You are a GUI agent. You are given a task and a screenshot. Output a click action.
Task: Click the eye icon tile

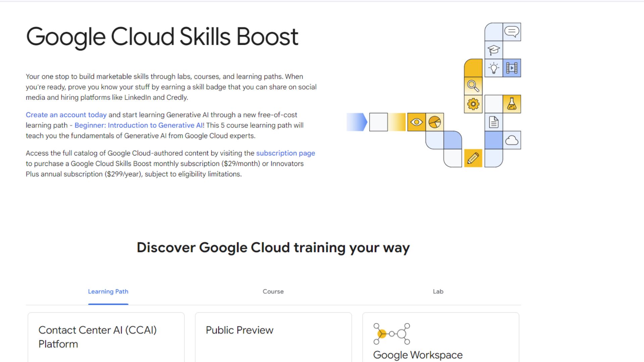pyautogui.click(x=417, y=122)
